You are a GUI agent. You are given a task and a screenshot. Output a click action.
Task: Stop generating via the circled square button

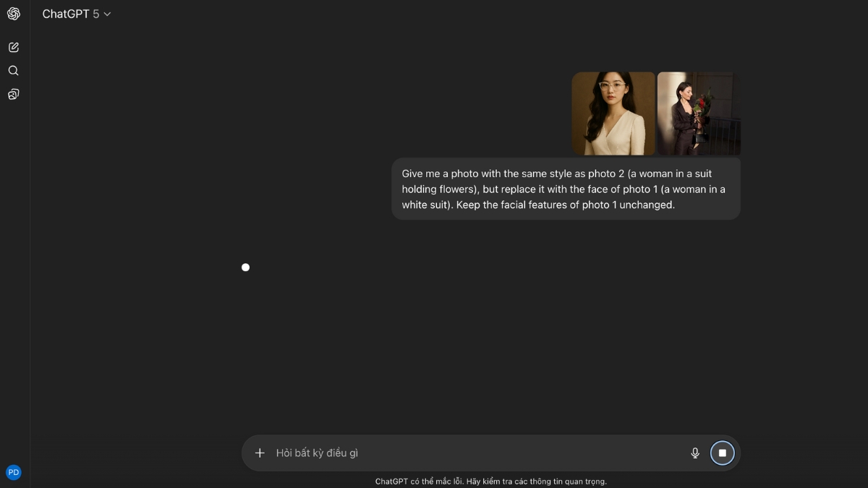tap(722, 453)
